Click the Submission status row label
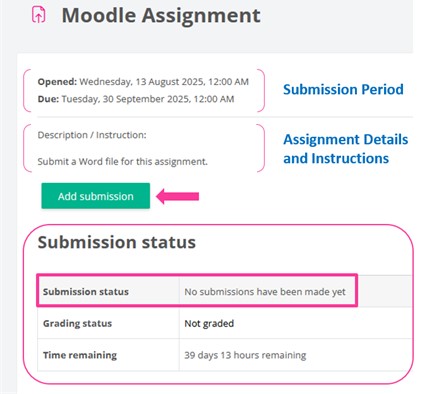Image resolution: width=438 pixels, height=394 pixels. pos(86,292)
